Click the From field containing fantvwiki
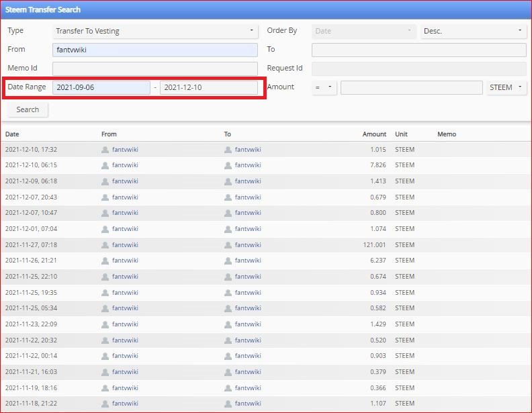The height and width of the screenshot is (413, 532). 155,50
